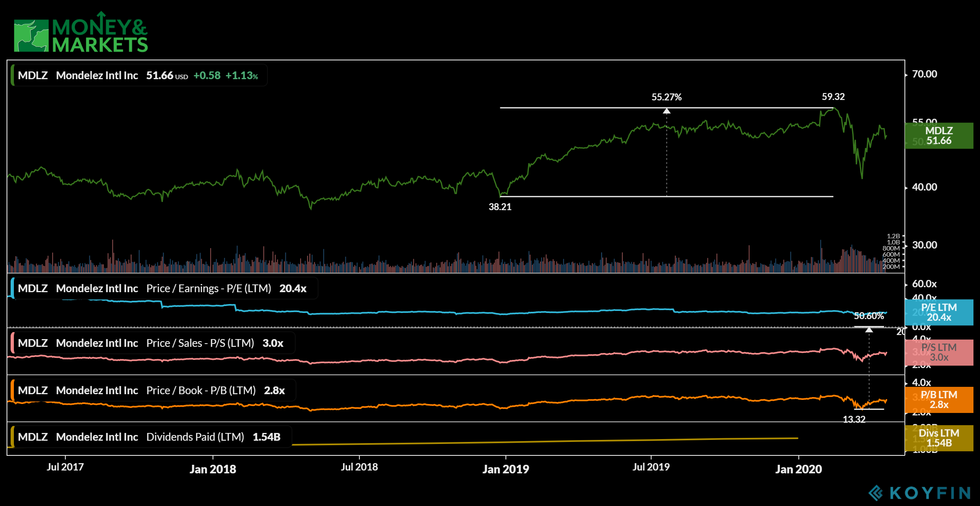Click the 40.00 price axis value
Screen dimensions: 980x506
(x=925, y=187)
